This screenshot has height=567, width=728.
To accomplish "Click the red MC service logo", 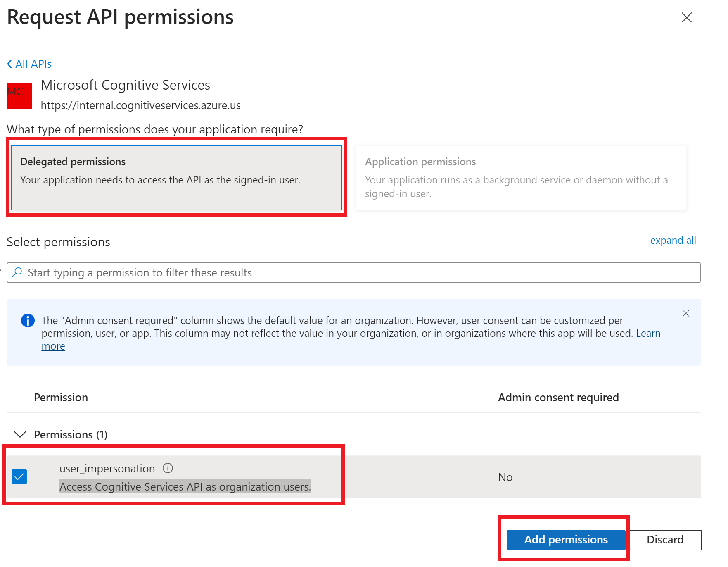I will pos(19,96).
